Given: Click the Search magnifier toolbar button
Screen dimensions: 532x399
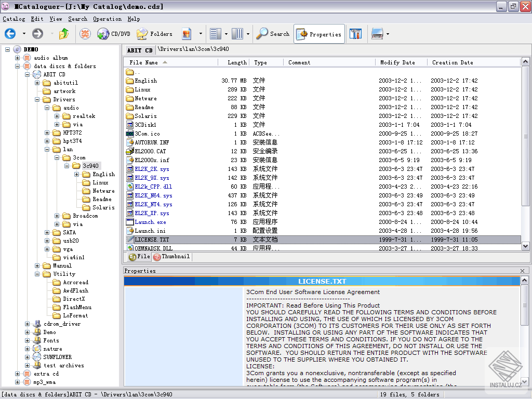Looking at the screenshot, I should (x=273, y=34).
